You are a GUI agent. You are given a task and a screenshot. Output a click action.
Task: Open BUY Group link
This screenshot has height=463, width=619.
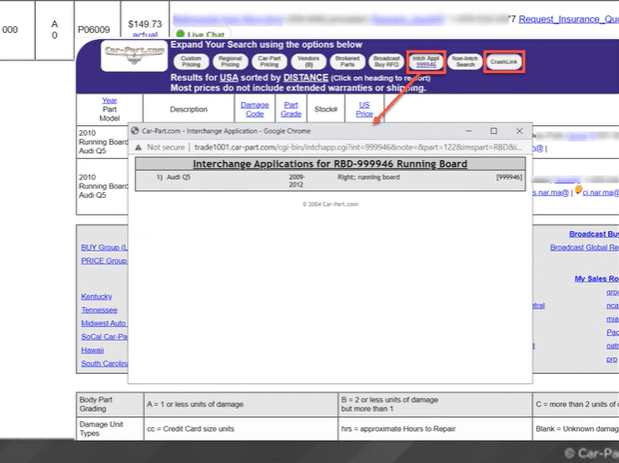104,247
